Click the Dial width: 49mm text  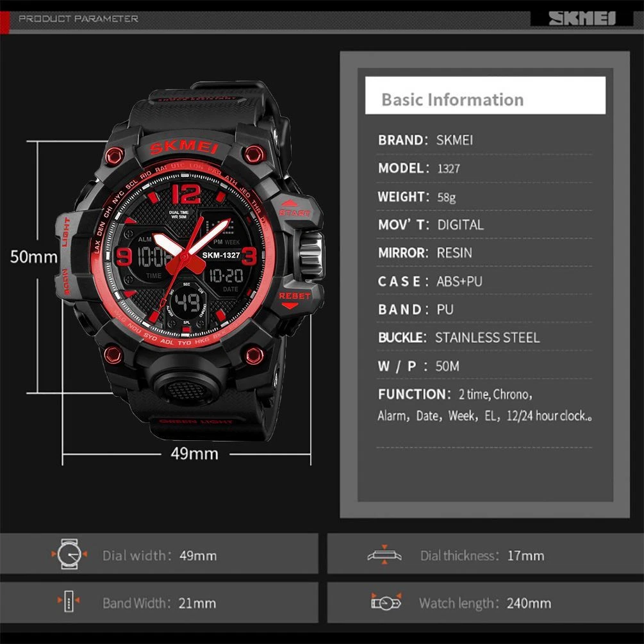click(160, 556)
